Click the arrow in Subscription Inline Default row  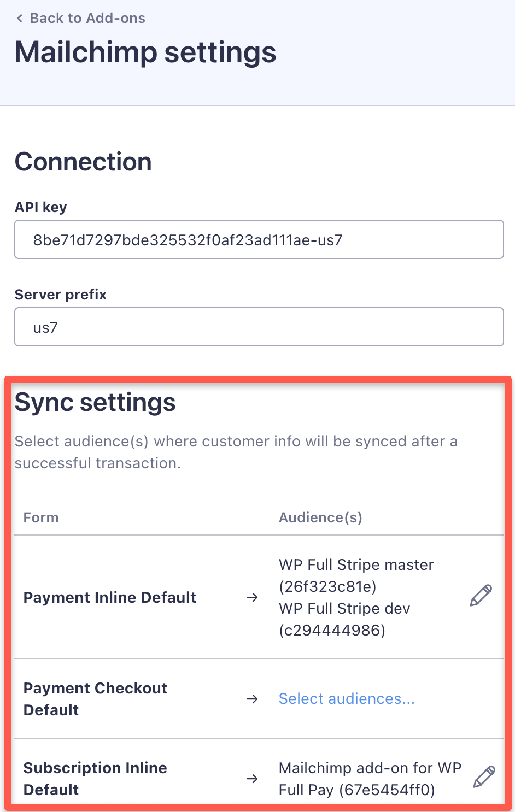tap(252, 779)
